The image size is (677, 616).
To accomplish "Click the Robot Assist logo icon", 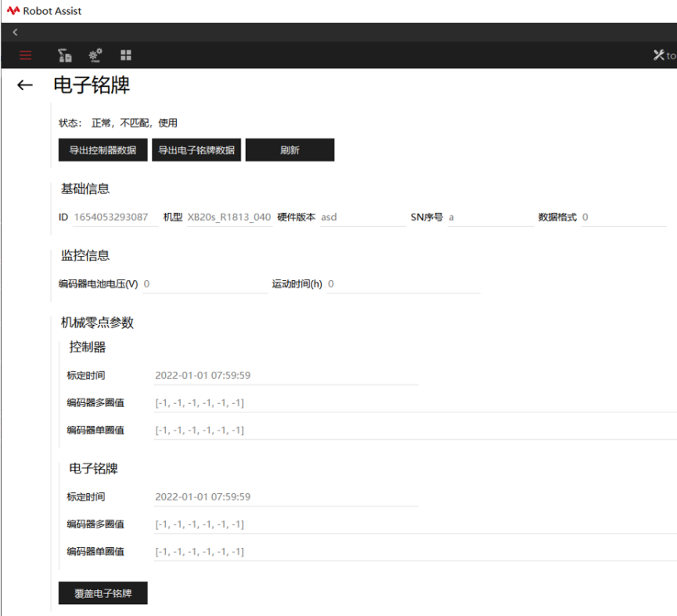I will (13, 10).
